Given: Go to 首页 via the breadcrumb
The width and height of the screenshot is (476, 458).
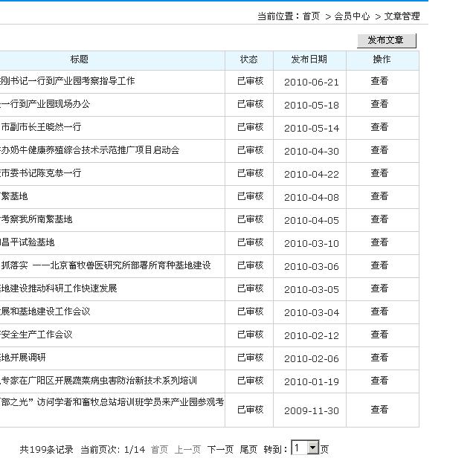Looking at the screenshot, I should click(311, 16).
